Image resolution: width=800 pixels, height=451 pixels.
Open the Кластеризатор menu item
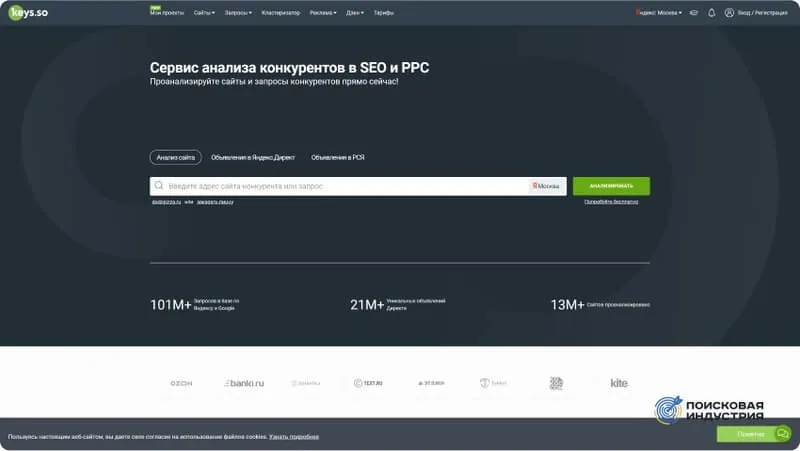click(x=281, y=13)
